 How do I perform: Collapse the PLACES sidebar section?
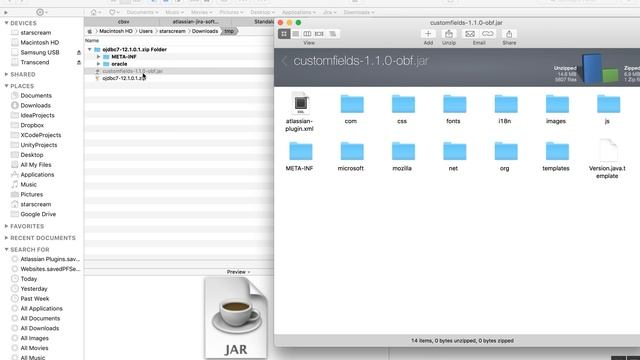6,86
